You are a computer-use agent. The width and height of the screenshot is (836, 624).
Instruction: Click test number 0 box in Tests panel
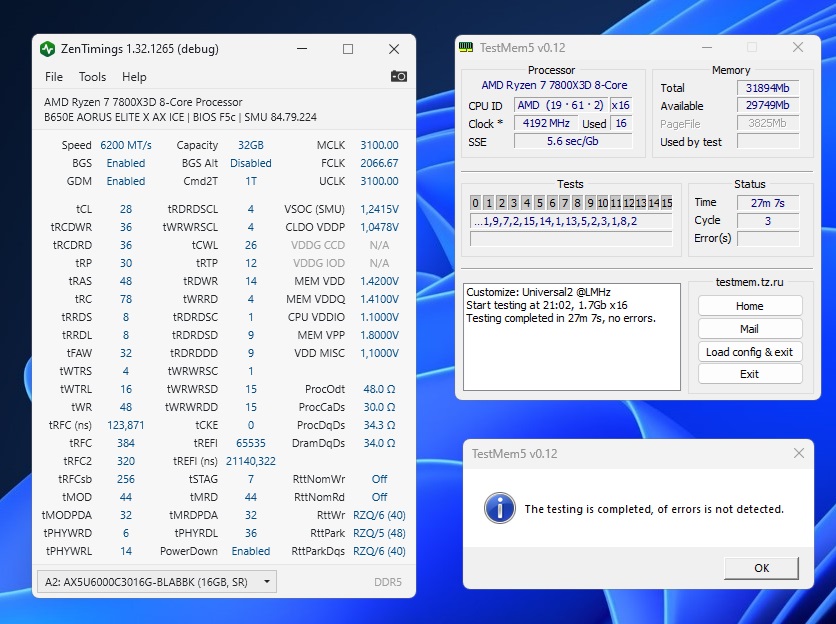[x=476, y=203]
